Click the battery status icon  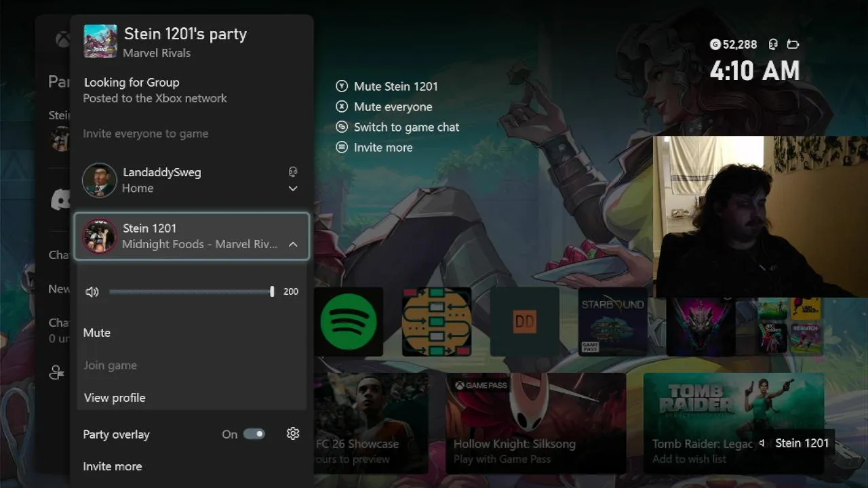point(793,45)
